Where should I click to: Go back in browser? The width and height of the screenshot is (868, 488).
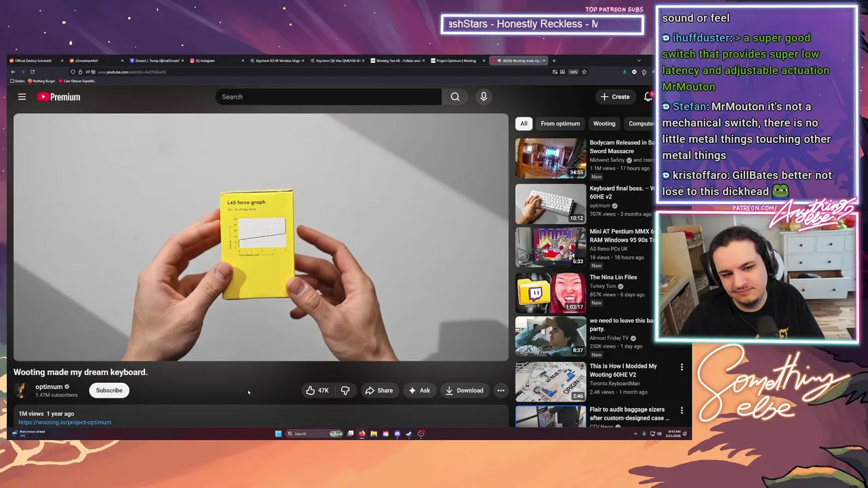tap(13, 72)
